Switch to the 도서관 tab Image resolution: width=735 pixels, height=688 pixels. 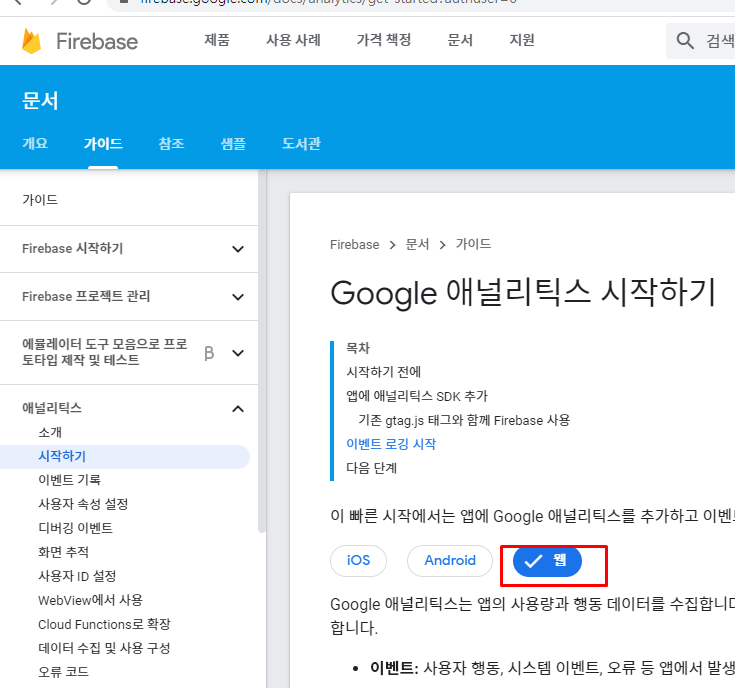pos(301,143)
